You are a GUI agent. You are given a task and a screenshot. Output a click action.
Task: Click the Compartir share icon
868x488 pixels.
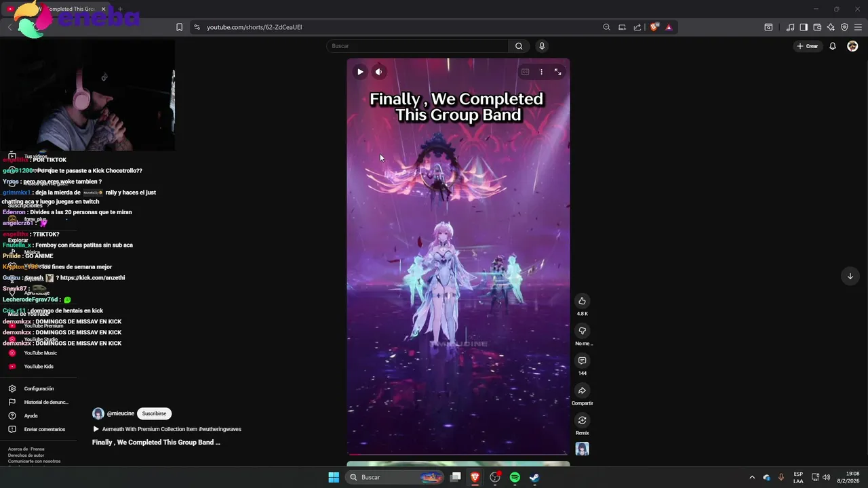pyautogui.click(x=582, y=390)
